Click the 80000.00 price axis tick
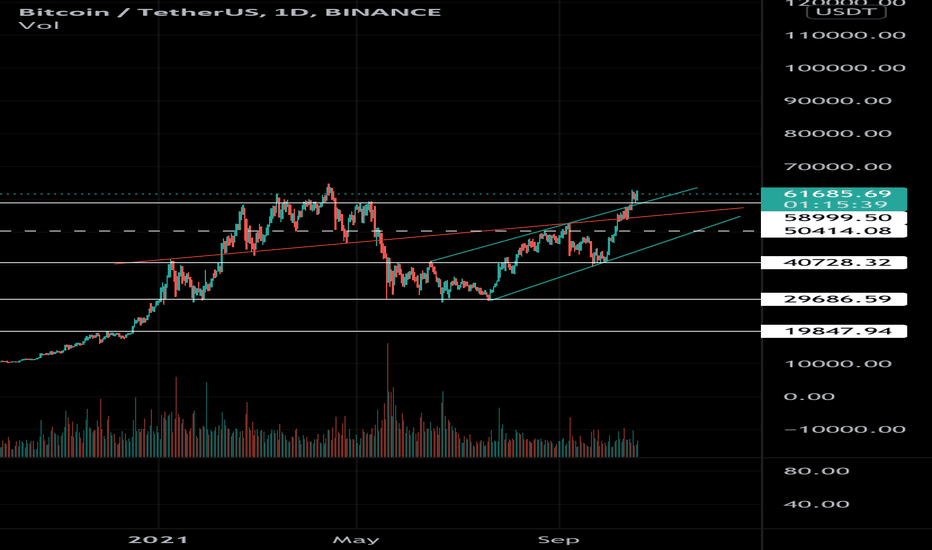The width and height of the screenshot is (932, 550). pyautogui.click(x=838, y=134)
